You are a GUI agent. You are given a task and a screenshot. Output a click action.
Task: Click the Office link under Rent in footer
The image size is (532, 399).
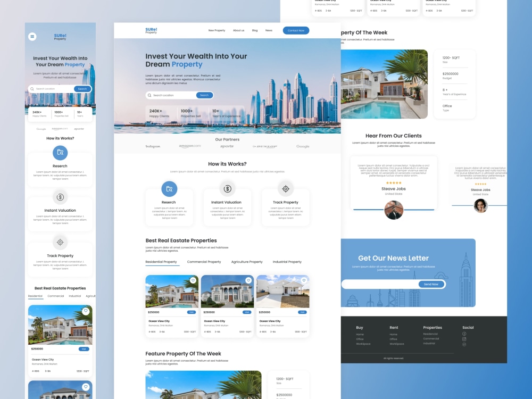pos(393,339)
